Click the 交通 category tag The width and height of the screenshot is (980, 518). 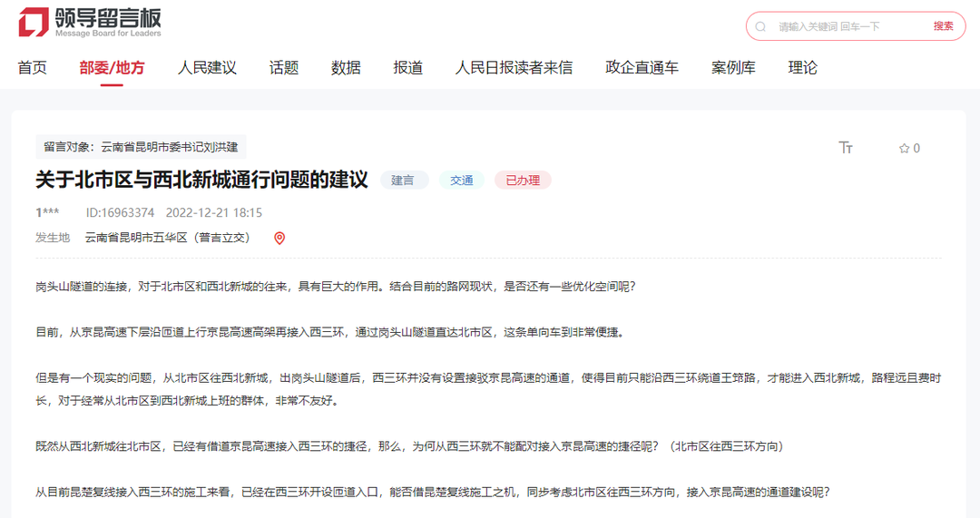click(x=462, y=180)
